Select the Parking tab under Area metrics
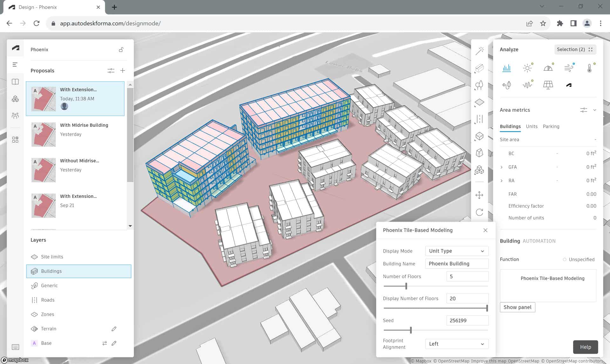 pos(551,126)
